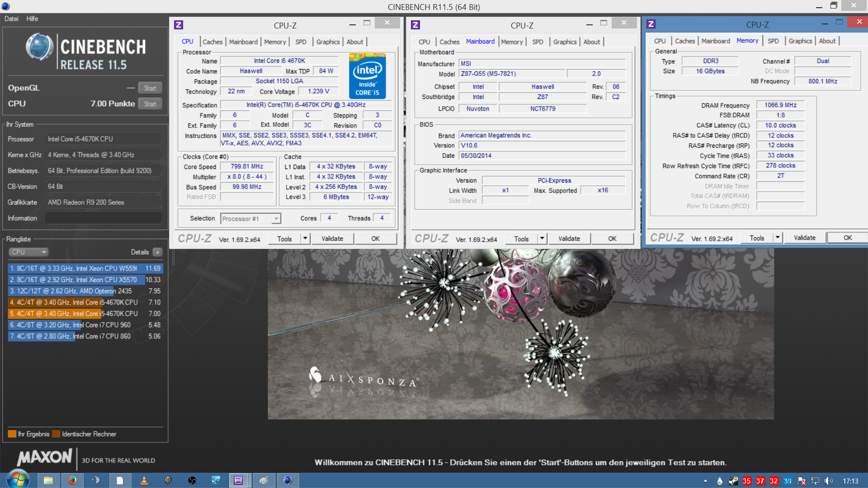Click Validate in Mainboard CPU-Z window

tap(569, 239)
